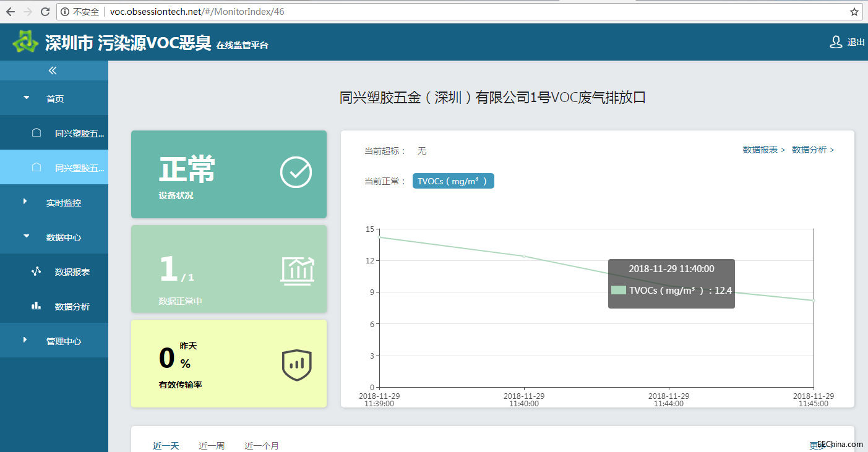This screenshot has height=452, width=868.
Task: Open the 数据分析 > link in chart panel
Action: pos(813,150)
